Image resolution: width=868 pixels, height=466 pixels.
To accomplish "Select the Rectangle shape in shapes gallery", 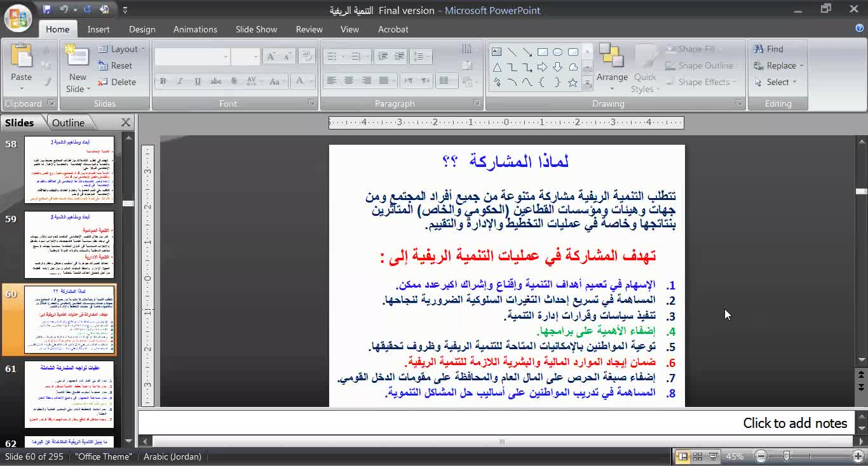I will [542, 52].
